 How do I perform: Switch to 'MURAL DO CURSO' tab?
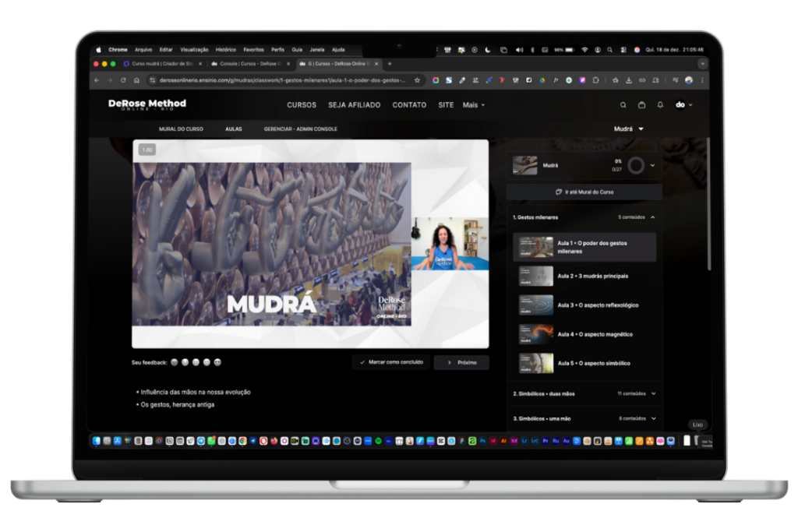pos(181,129)
